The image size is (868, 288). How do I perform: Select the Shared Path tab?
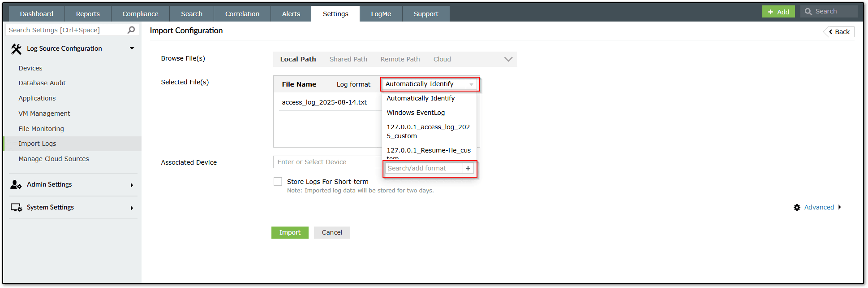(348, 59)
